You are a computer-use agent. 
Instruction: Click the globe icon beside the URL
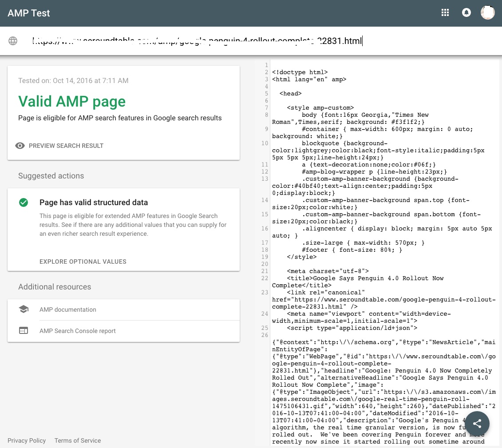click(13, 41)
